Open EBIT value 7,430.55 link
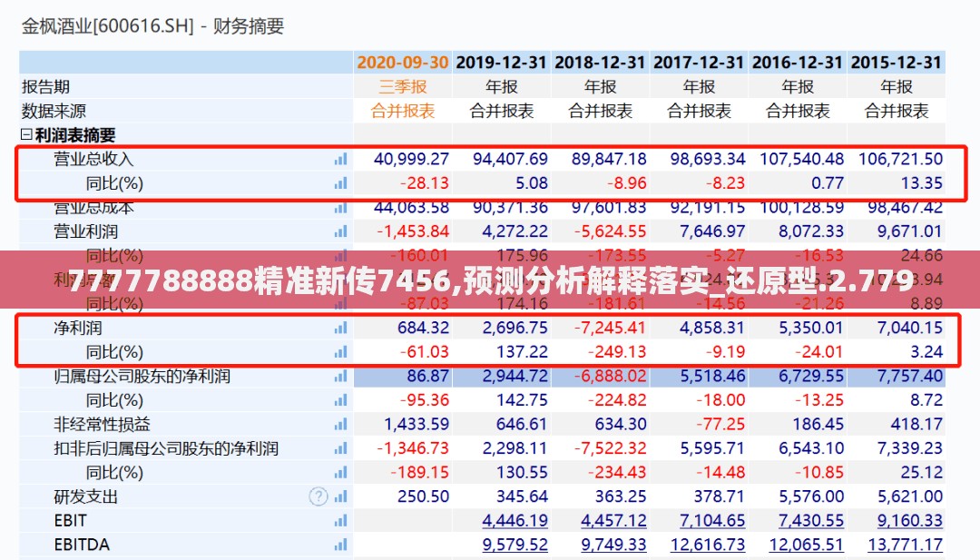Screen dimensions: 980x560 tap(811, 521)
